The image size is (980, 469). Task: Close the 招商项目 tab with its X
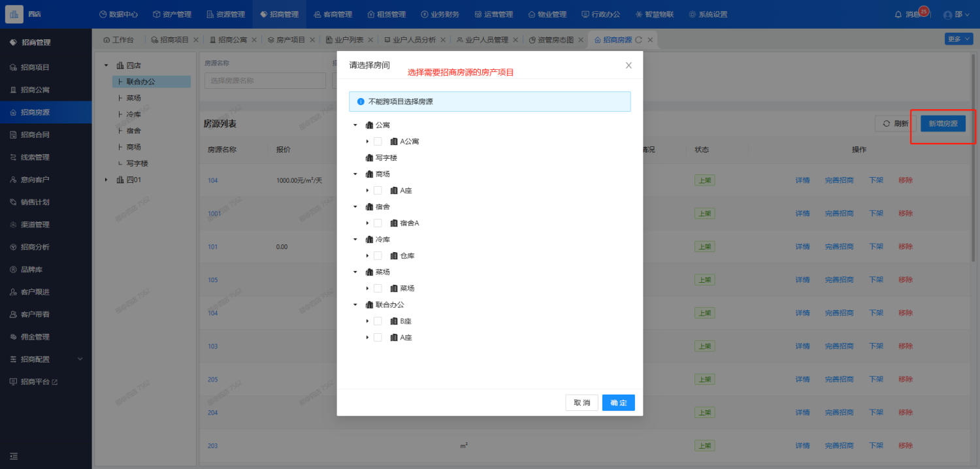(x=196, y=40)
